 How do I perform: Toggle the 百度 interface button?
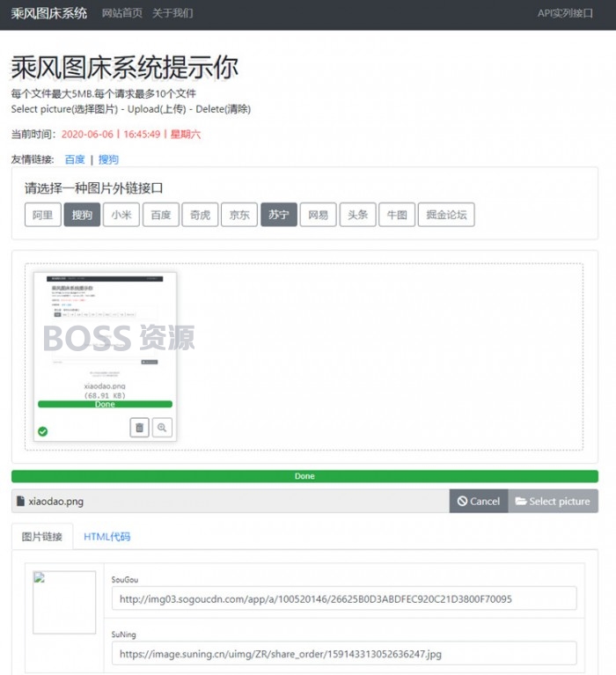160,215
